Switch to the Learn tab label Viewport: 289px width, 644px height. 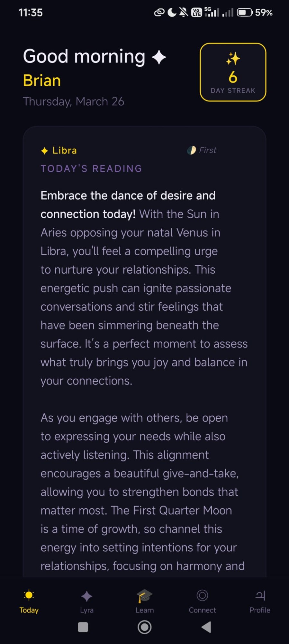coord(144,610)
